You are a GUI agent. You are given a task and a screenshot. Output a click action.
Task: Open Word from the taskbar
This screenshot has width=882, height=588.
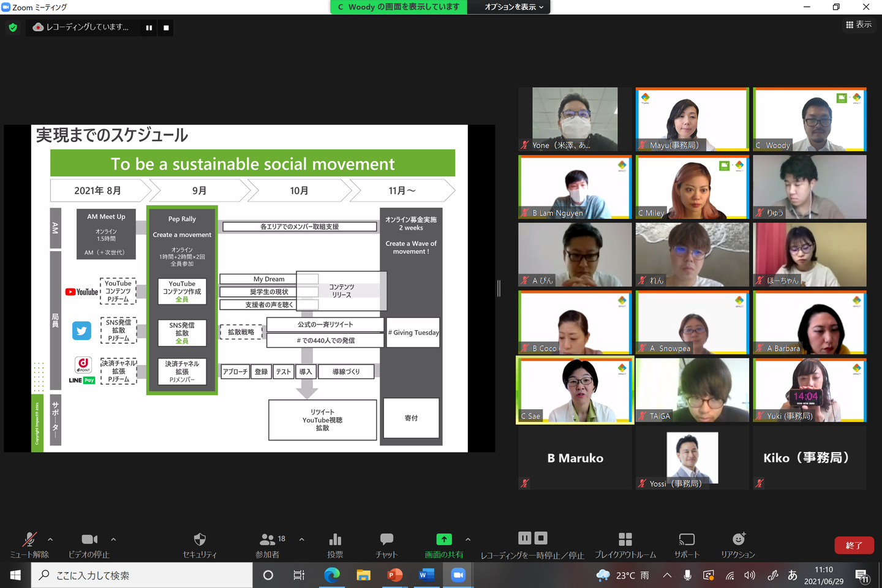pos(427,575)
